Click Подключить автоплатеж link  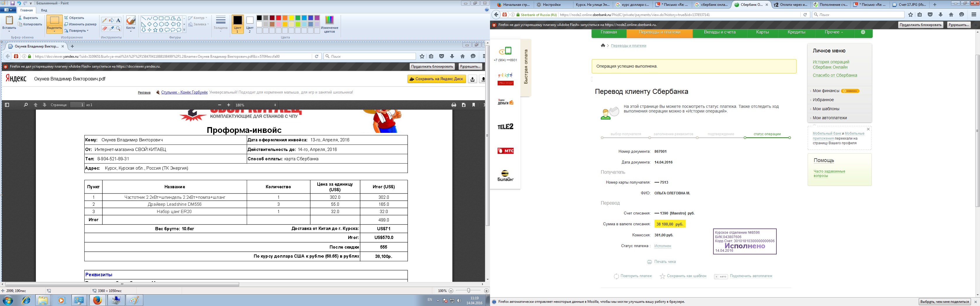(751, 276)
